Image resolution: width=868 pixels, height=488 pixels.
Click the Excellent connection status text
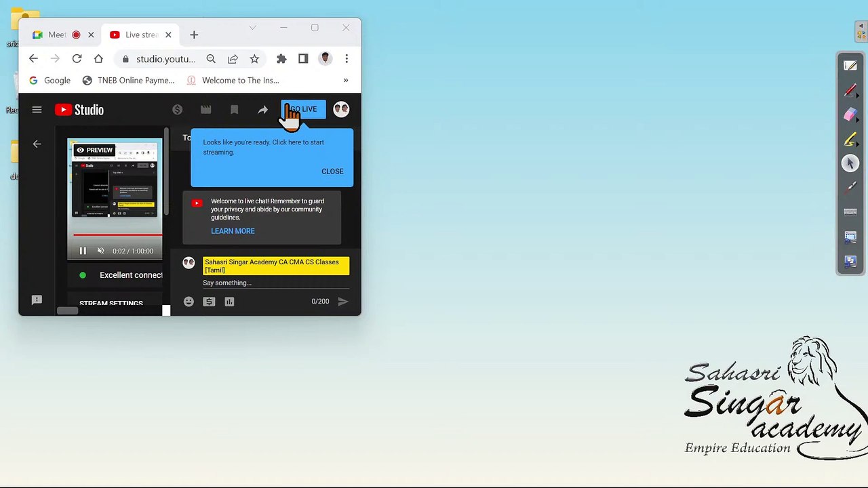point(131,275)
